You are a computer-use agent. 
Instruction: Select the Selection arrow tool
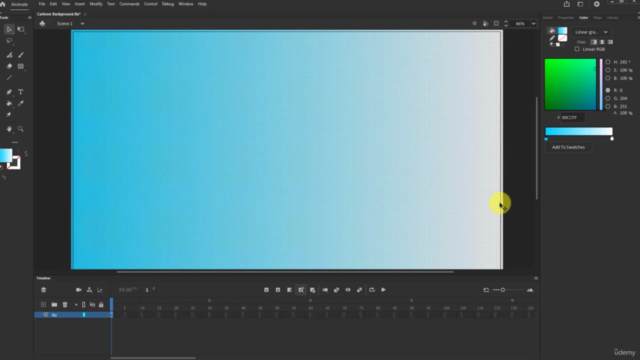[x=9, y=29]
